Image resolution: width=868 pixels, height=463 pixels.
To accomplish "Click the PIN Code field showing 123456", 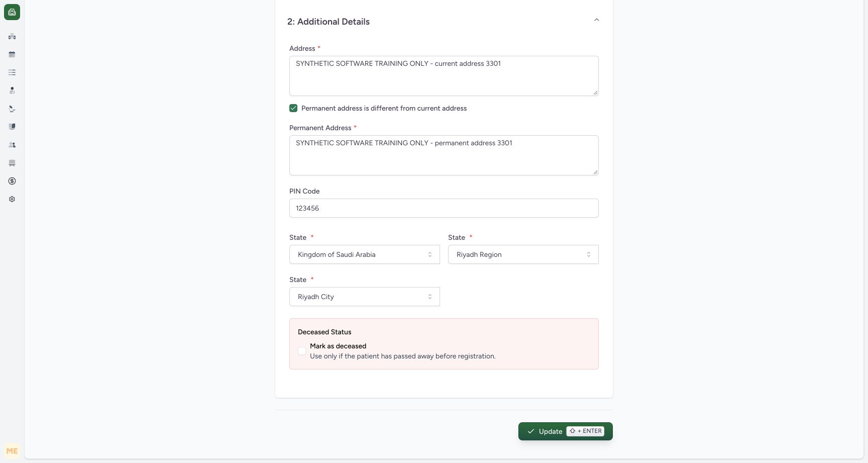I will click(x=444, y=208).
